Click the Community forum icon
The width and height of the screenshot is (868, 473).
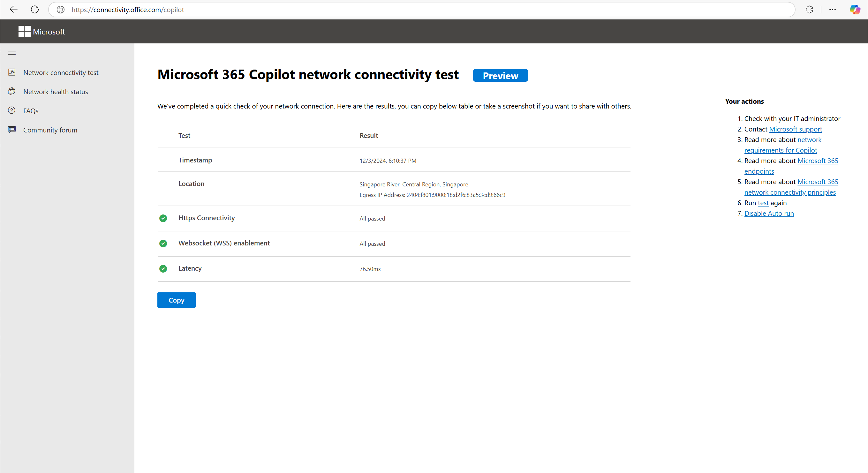(x=13, y=130)
